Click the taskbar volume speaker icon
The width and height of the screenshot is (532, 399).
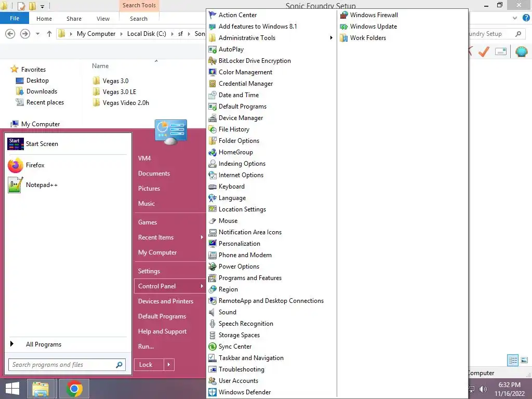(483, 389)
